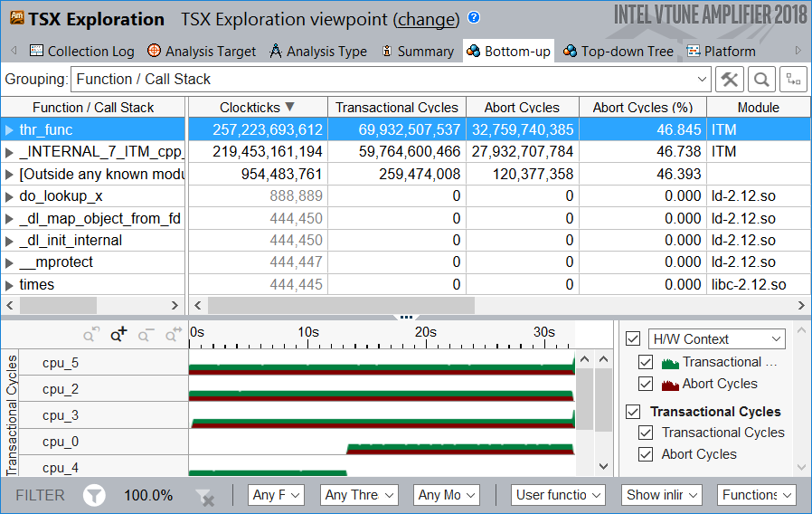Click the dark red Abort Cycles swatch
The image size is (812, 514).
pyautogui.click(x=670, y=385)
